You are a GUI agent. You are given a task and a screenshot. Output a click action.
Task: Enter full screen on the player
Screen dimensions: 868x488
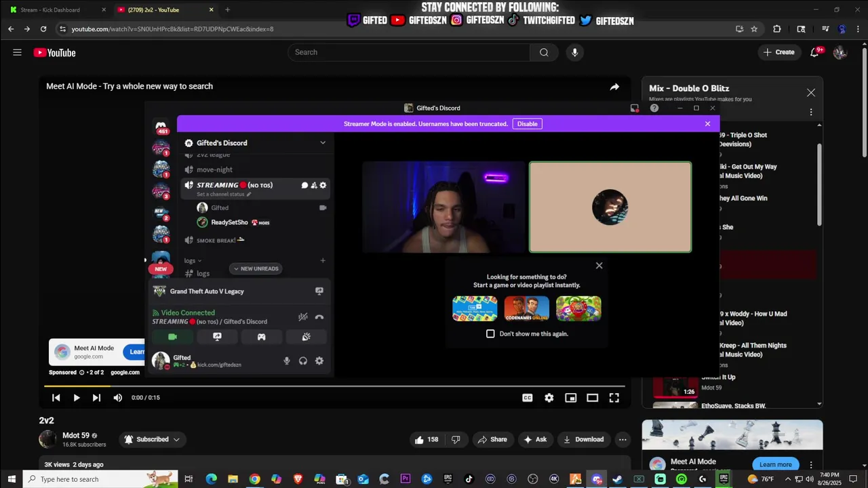click(614, 398)
